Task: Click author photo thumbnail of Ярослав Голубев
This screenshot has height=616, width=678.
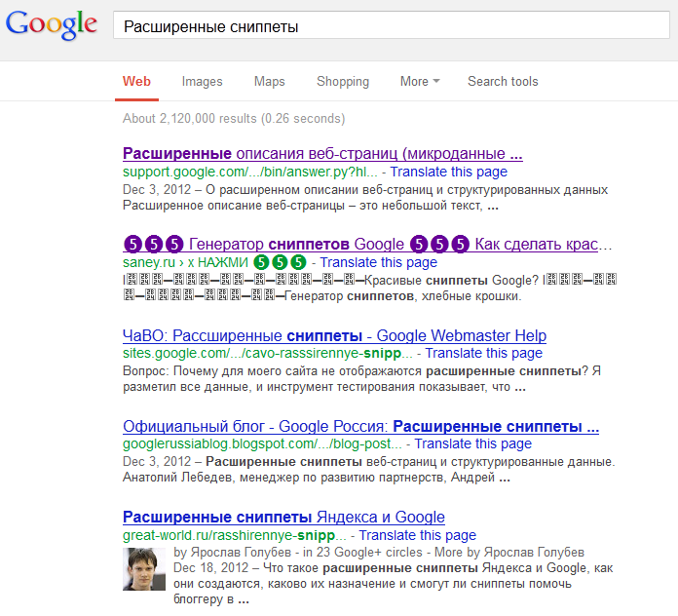Action: [144, 569]
